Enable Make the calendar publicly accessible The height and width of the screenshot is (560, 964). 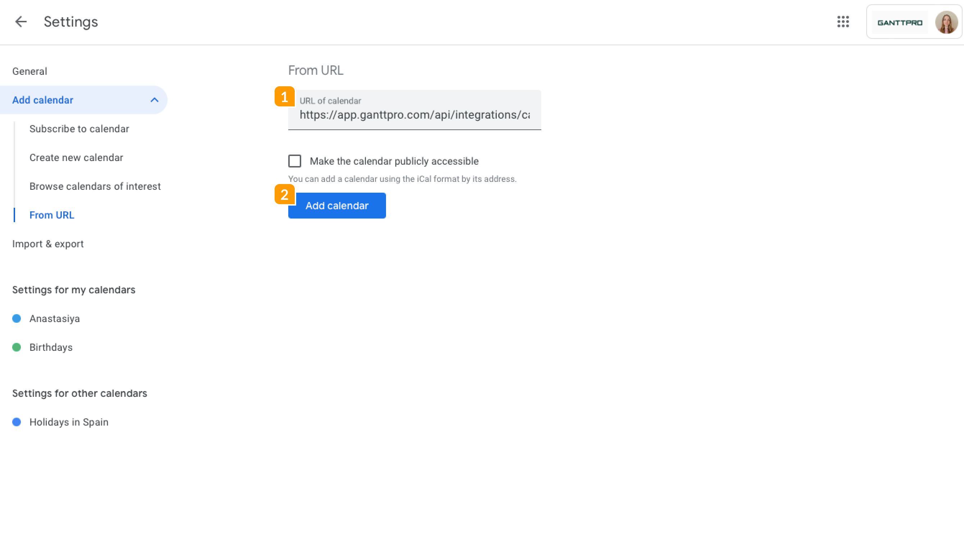[295, 161]
